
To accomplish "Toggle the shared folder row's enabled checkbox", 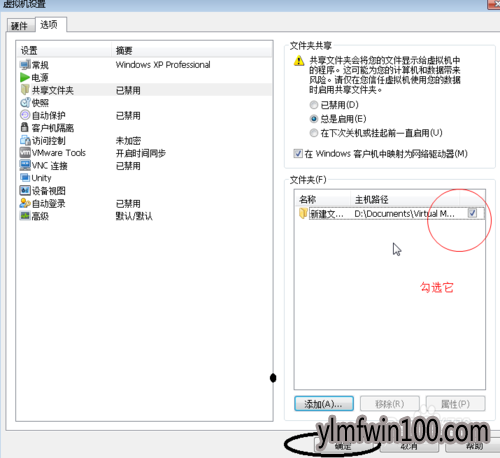I will (472, 213).
